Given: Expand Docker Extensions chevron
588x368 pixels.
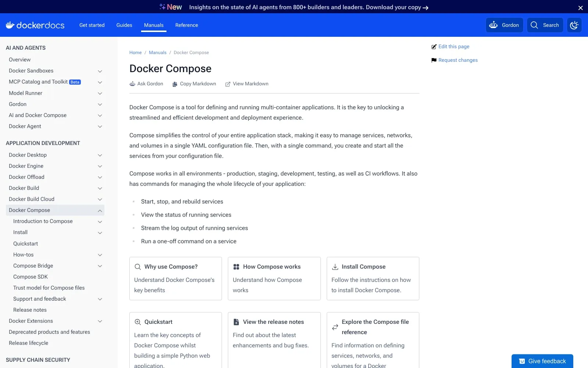Looking at the screenshot, I should click(100, 321).
